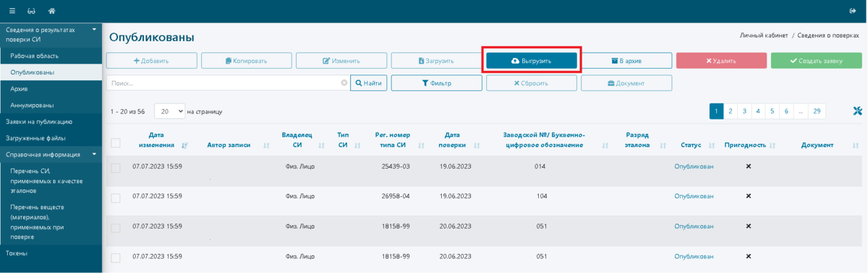Check the row with number 25439-03
Viewport: 868px width, 275px height.
coord(116,168)
